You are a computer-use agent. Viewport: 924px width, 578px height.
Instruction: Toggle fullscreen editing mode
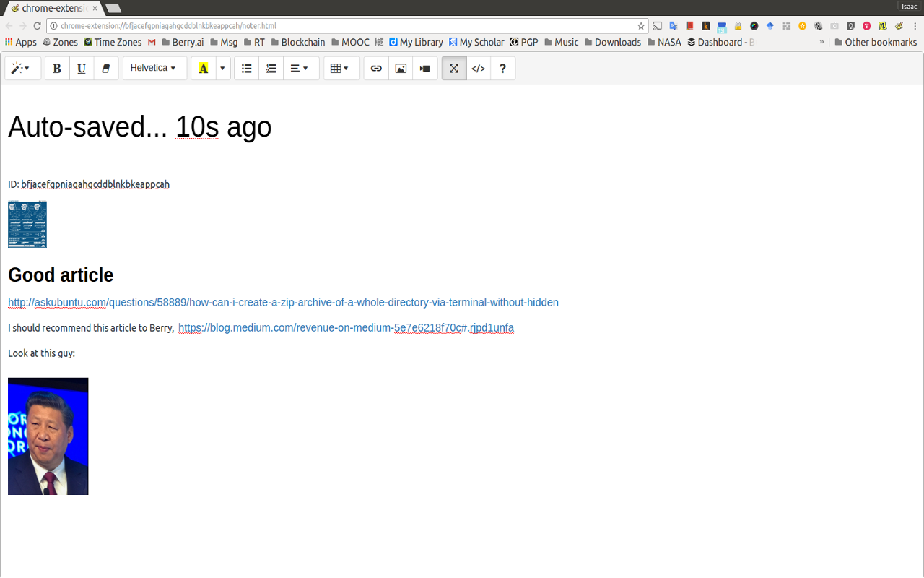453,68
